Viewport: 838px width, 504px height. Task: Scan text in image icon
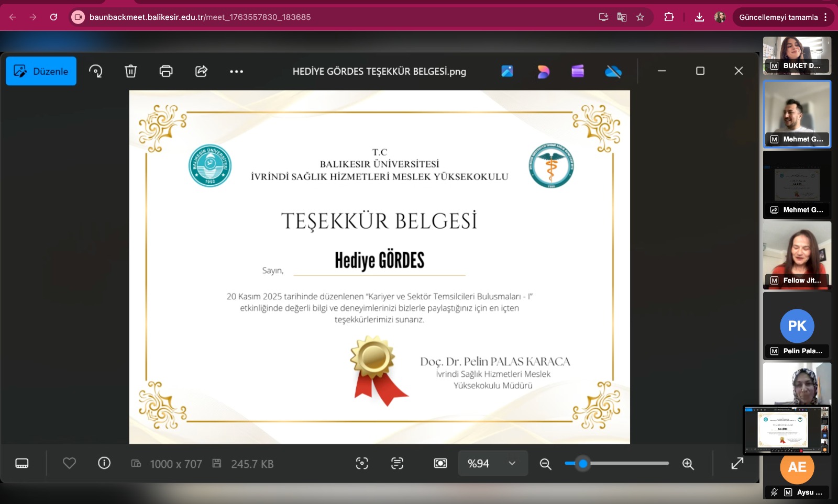click(398, 463)
